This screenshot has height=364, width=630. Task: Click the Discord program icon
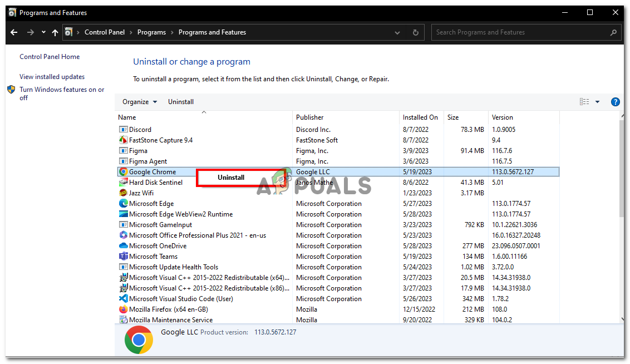coord(124,129)
